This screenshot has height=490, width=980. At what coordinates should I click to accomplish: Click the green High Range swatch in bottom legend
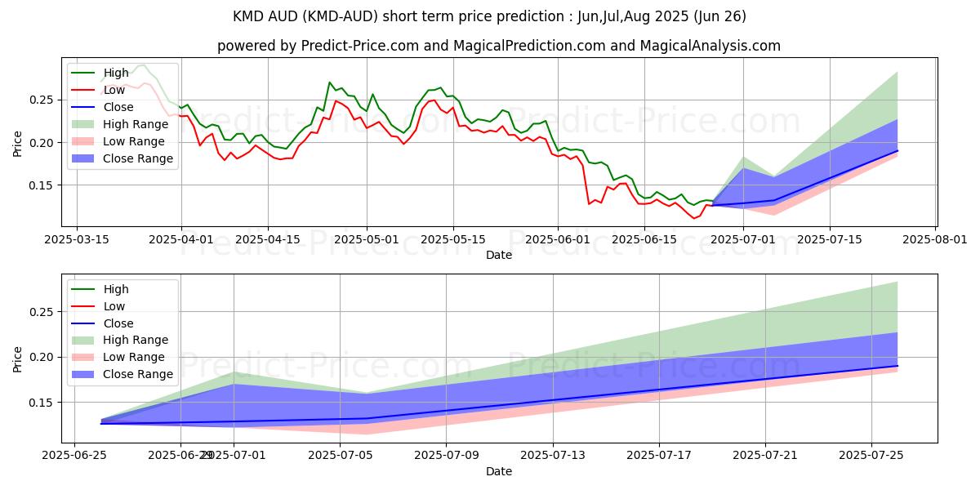(83, 340)
